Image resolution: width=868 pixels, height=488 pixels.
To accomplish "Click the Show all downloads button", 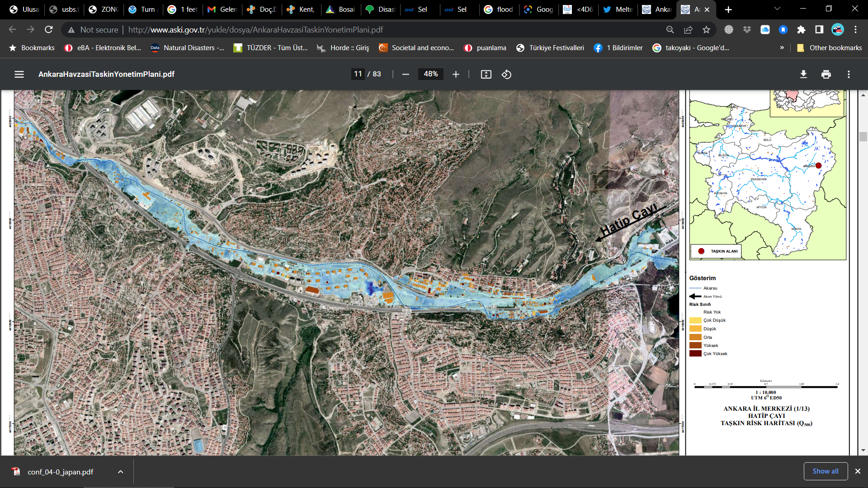I will [825, 471].
